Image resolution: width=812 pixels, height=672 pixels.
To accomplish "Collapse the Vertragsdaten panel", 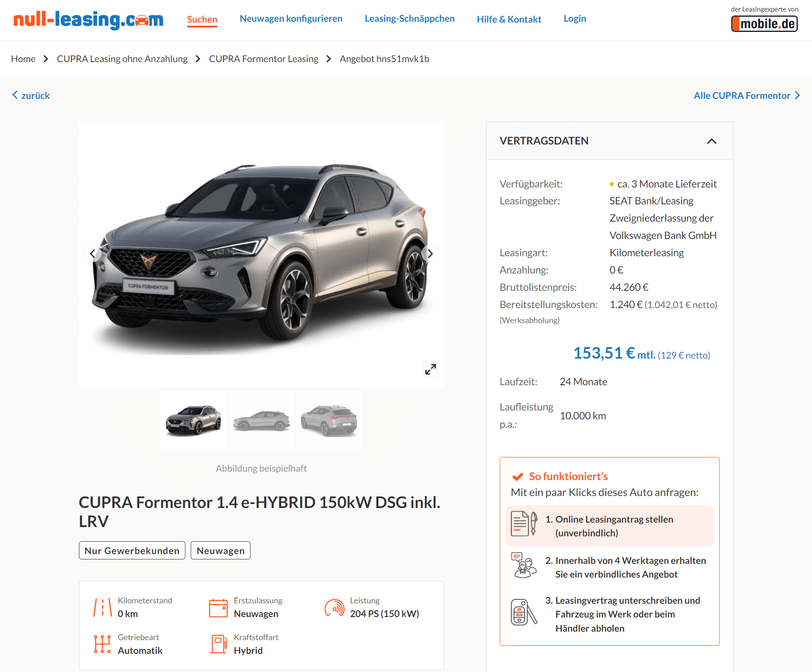I will coord(711,141).
